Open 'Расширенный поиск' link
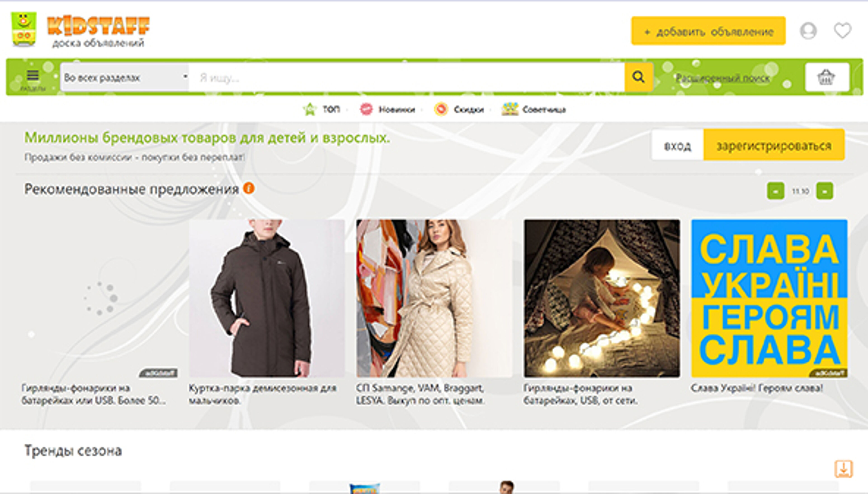This screenshot has width=868, height=494. (722, 78)
